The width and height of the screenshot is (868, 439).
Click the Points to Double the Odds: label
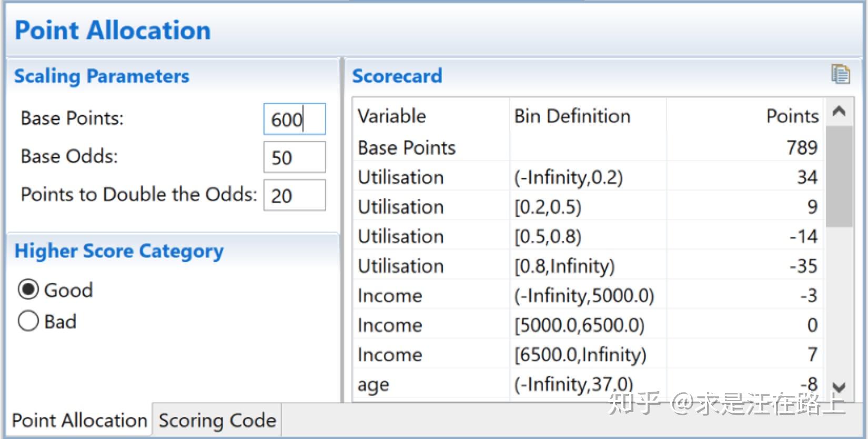pyautogui.click(x=139, y=194)
